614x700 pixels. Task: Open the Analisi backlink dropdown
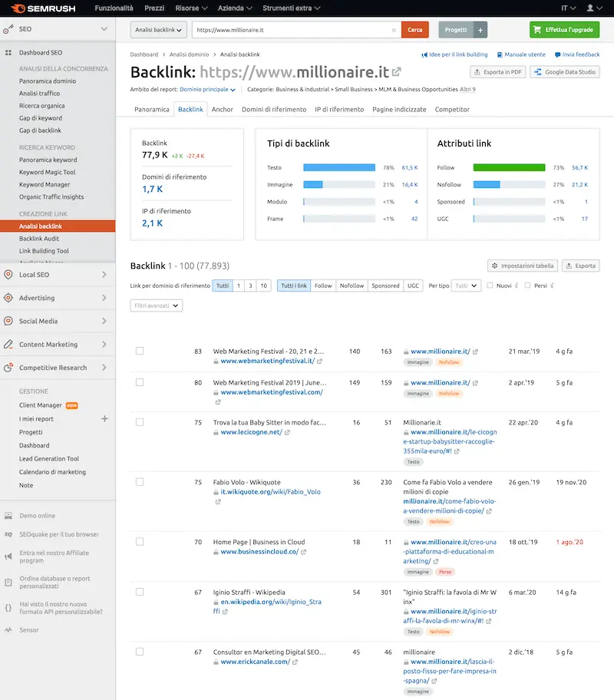[159, 30]
